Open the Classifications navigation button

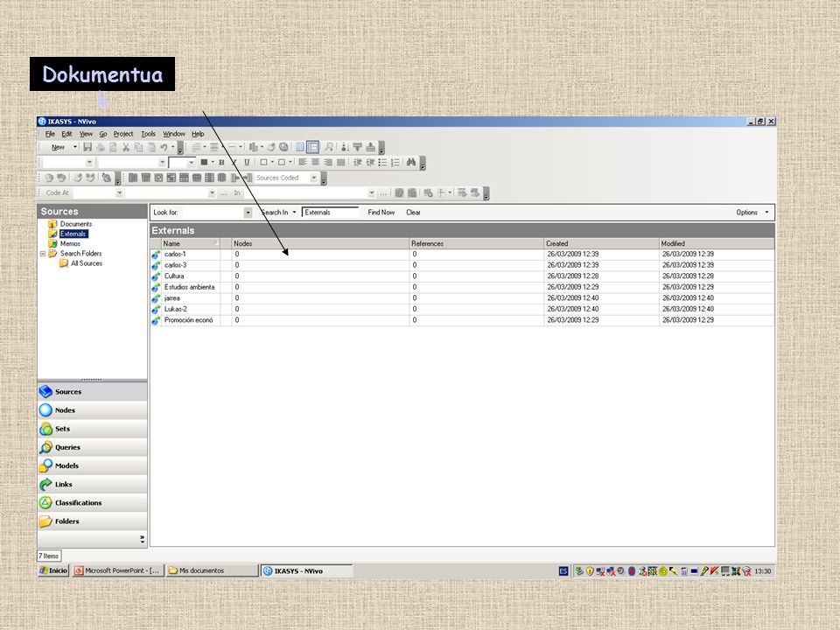coord(92,502)
